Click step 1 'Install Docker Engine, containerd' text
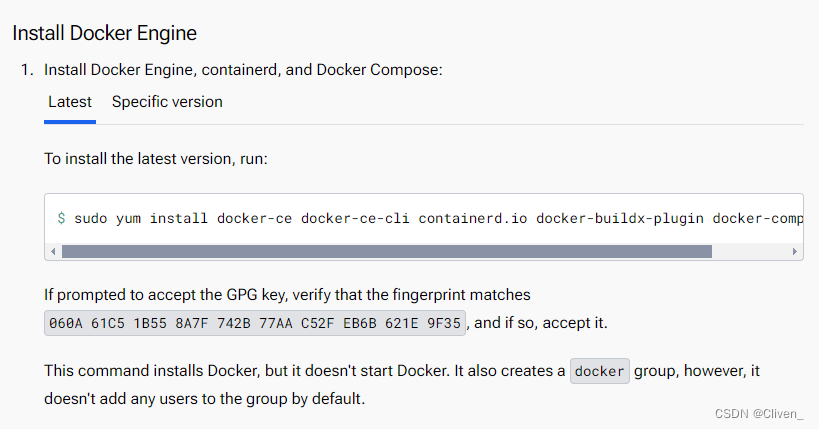 tap(243, 71)
